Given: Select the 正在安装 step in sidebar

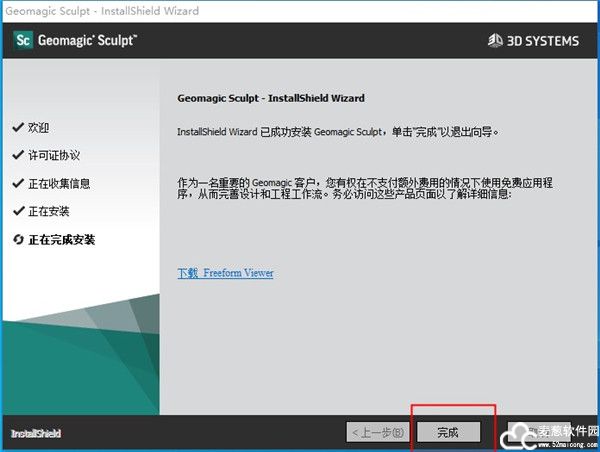Looking at the screenshot, I should point(49,211).
